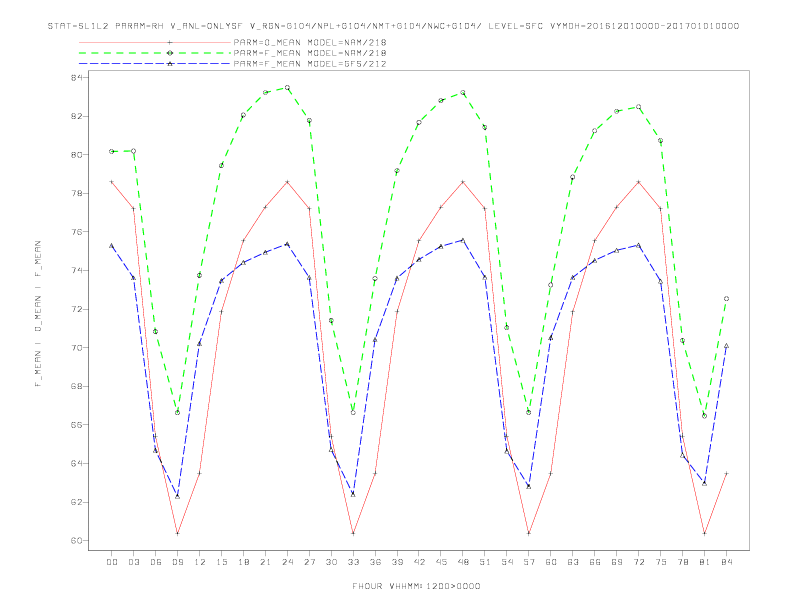Click x-axis forecast hour label 45
This screenshot has height=612, width=792.
coord(441,562)
